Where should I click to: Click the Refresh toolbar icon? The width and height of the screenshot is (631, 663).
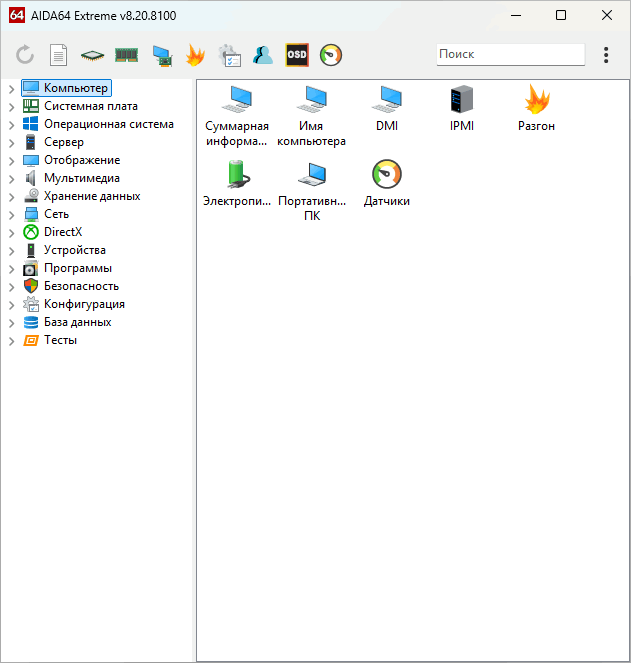coord(25,55)
